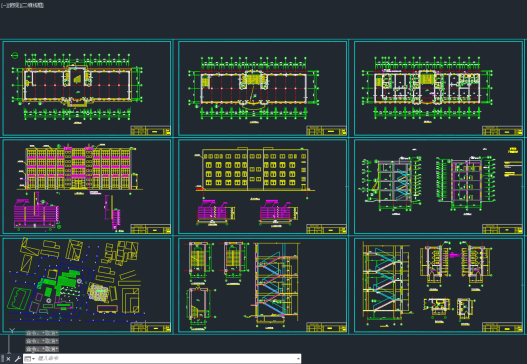Screen dimensions: 527x364
Task: Click into the command input field
Action: (166, 359)
